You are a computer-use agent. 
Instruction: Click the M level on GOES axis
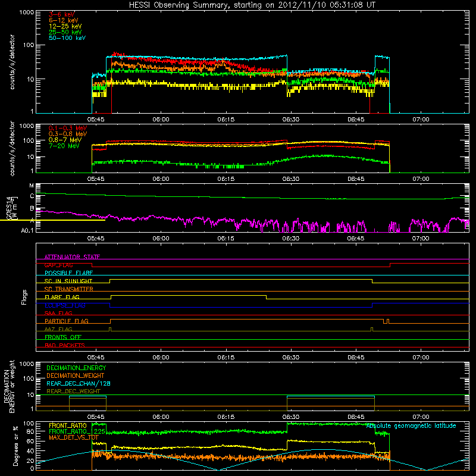32,185
